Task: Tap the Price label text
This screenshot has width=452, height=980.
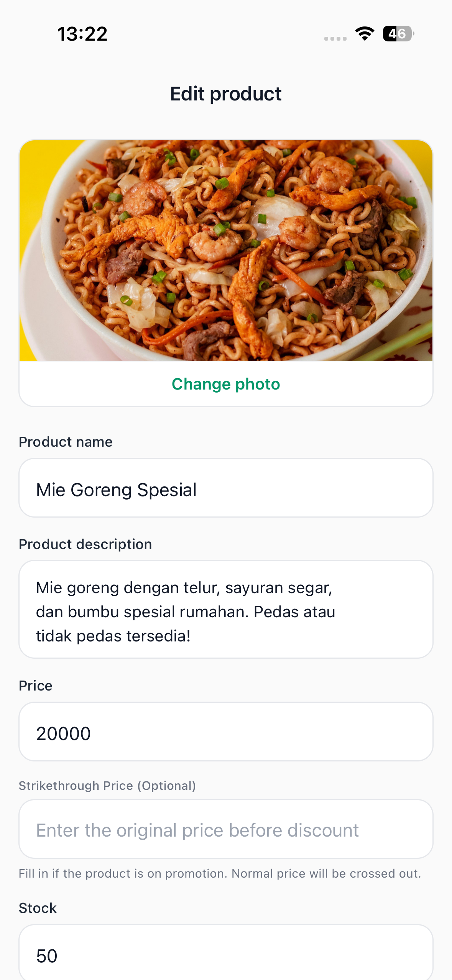Action: 36,686
